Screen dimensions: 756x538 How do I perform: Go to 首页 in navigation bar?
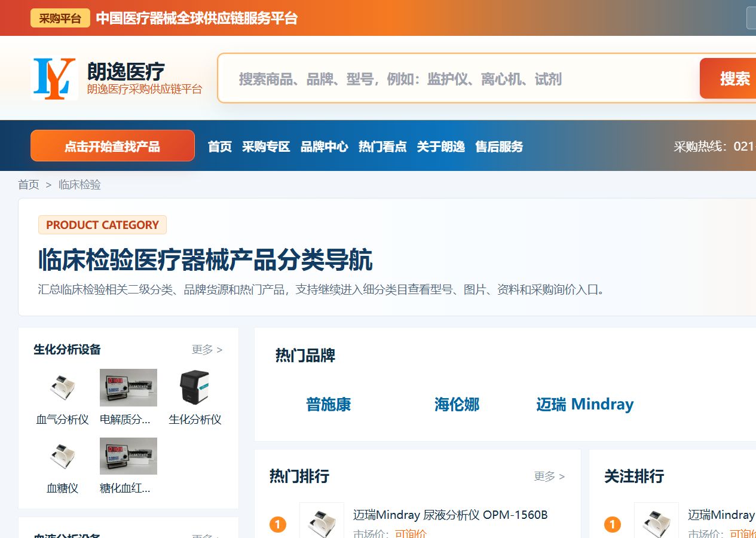220,146
